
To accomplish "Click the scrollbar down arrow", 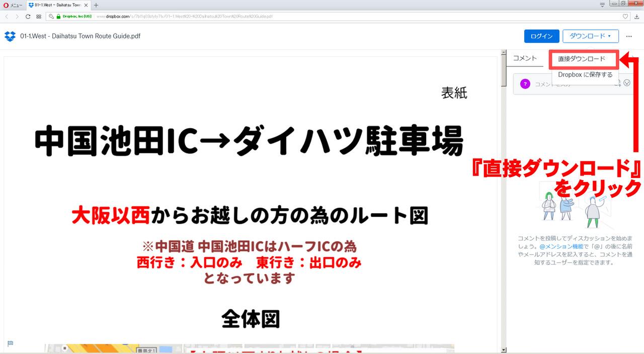I will [x=504, y=349].
